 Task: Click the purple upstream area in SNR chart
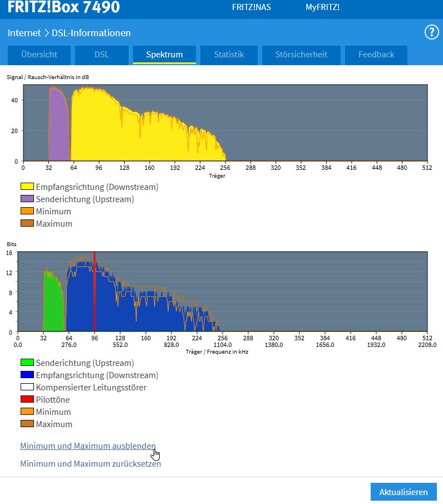59,125
